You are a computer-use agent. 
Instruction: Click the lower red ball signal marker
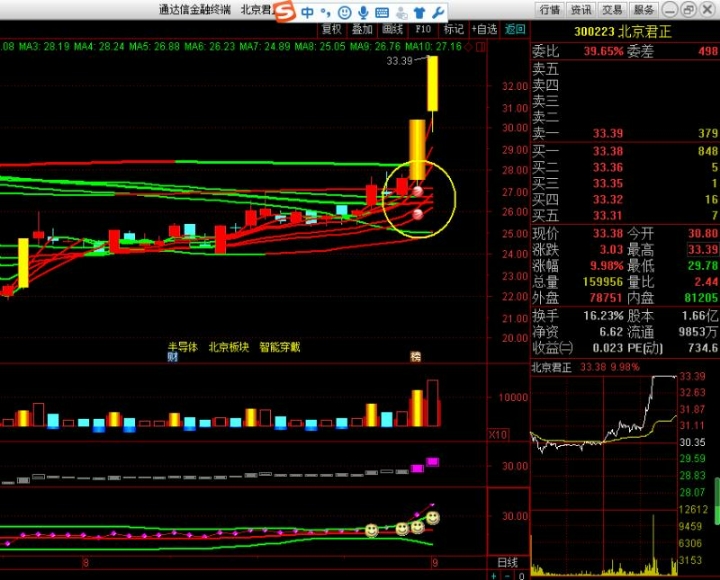[417, 214]
